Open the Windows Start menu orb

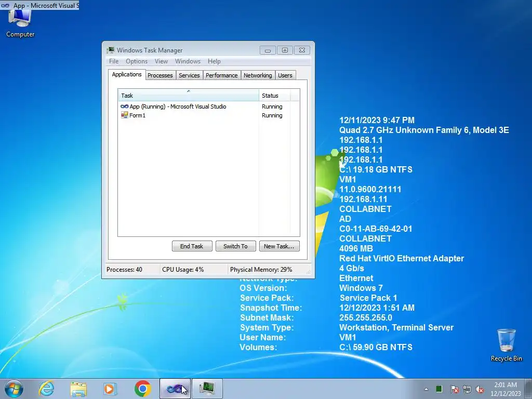click(x=14, y=389)
